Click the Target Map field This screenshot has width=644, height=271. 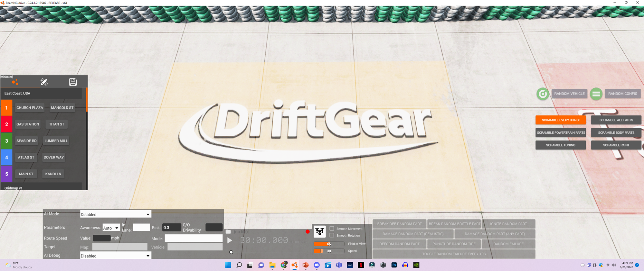coord(120,247)
